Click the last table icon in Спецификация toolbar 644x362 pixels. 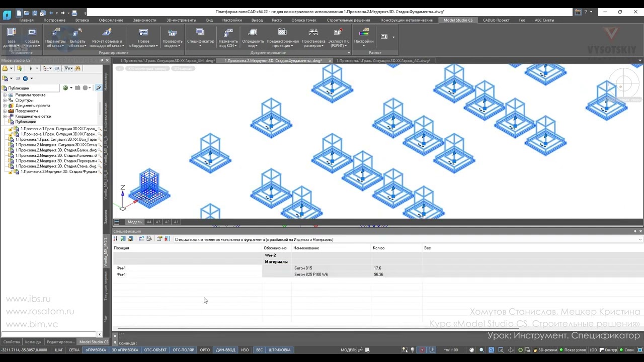point(167,239)
